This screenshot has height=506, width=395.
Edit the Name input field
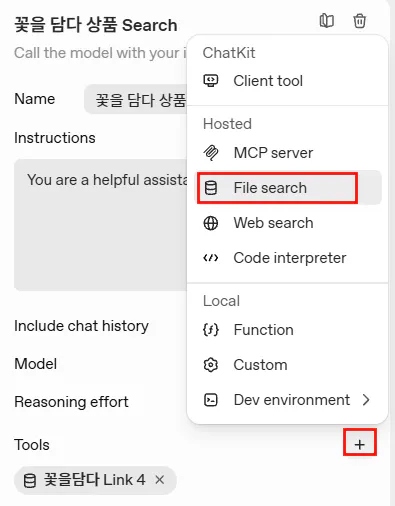point(136,99)
